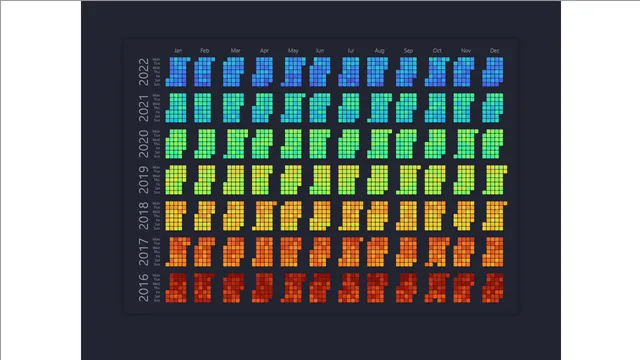The image size is (640, 360).
Task: Select the 2021 year label
Action: tap(144, 108)
